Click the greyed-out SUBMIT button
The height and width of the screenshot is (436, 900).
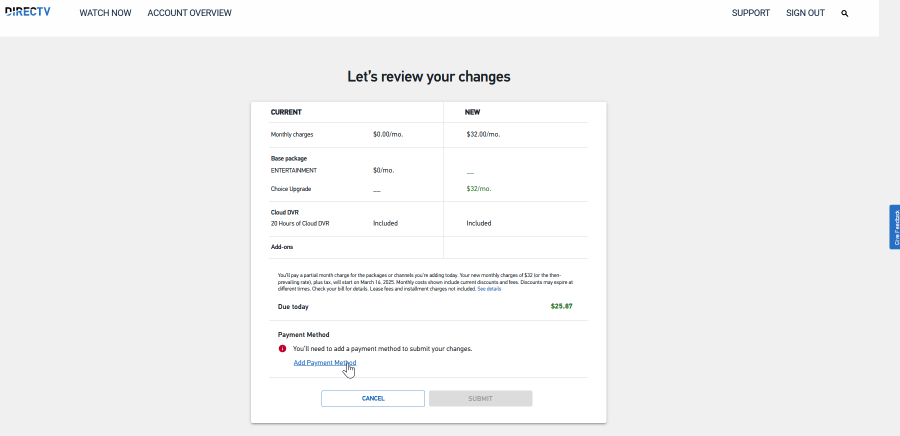click(x=480, y=399)
